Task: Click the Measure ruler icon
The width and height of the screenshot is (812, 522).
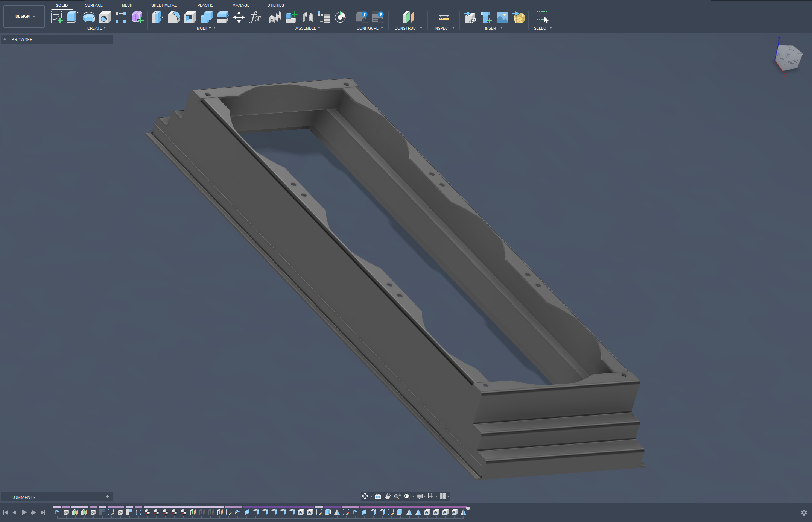Action: (x=444, y=17)
